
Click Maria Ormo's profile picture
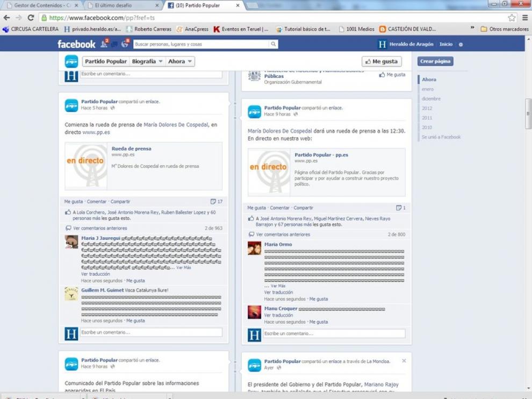(x=255, y=248)
